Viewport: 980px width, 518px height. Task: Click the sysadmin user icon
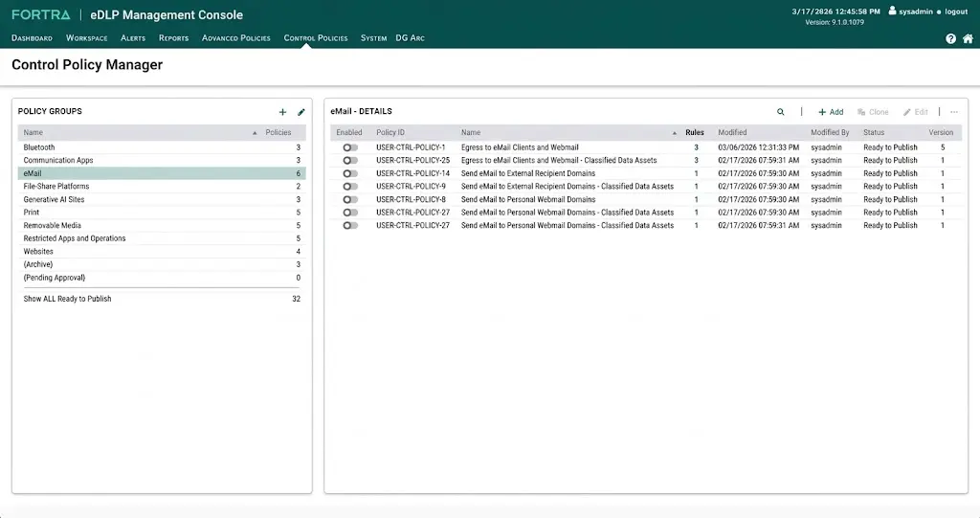pos(893,11)
